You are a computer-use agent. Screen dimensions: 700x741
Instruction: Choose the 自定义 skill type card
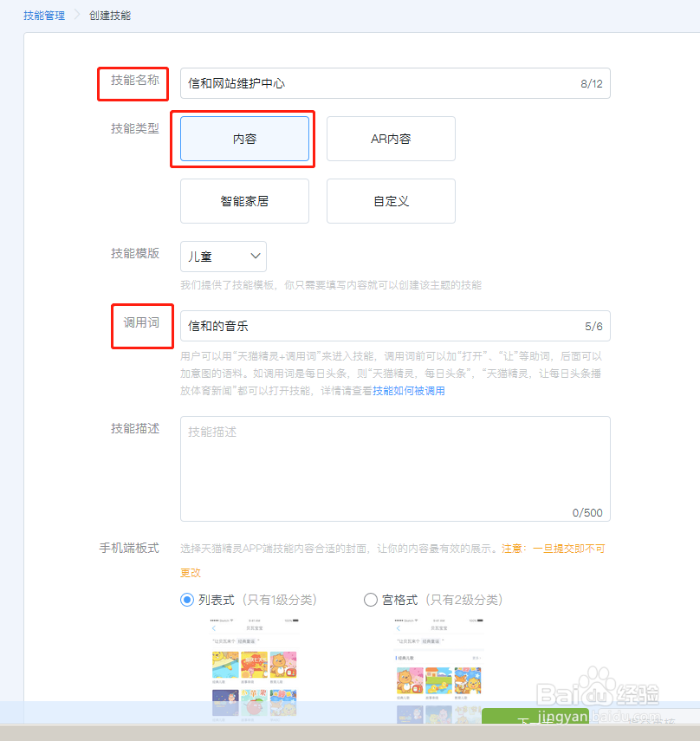[x=391, y=201]
